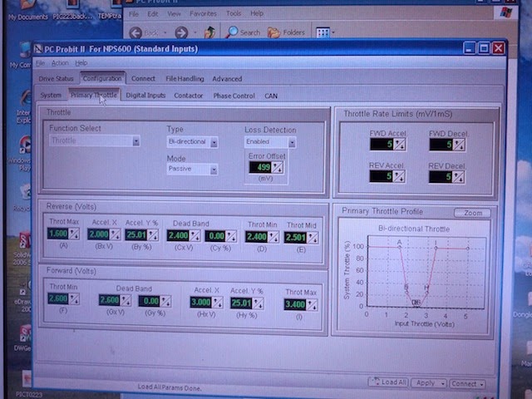Switch to the Configuration tab
This screenshot has height=399, width=532.
click(102, 78)
